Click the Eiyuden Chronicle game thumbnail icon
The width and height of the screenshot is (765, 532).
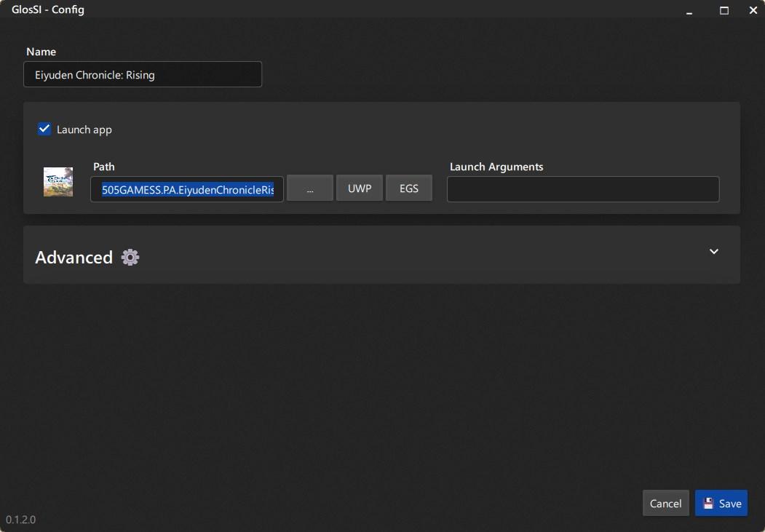[x=58, y=182]
